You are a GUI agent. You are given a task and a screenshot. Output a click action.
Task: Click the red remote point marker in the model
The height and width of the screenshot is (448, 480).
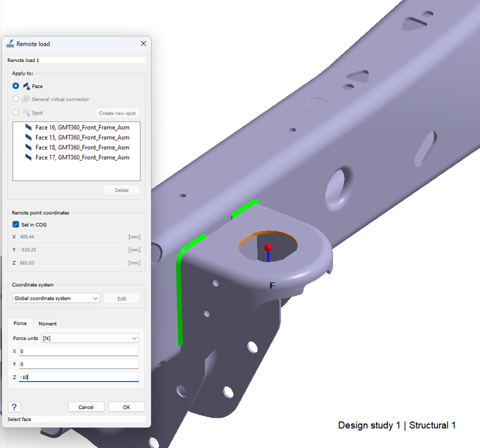pos(268,247)
